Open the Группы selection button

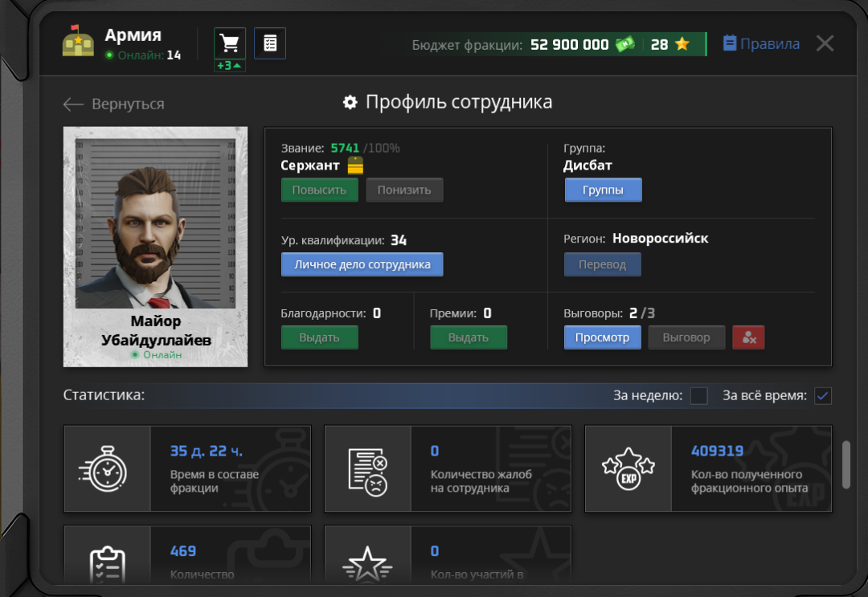[x=603, y=190]
